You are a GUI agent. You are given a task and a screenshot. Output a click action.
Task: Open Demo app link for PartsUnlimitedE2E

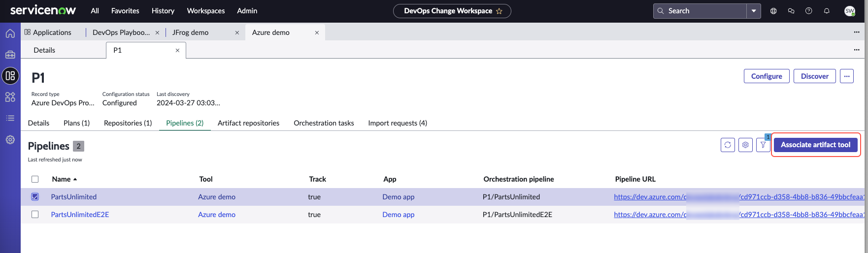click(399, 215)
